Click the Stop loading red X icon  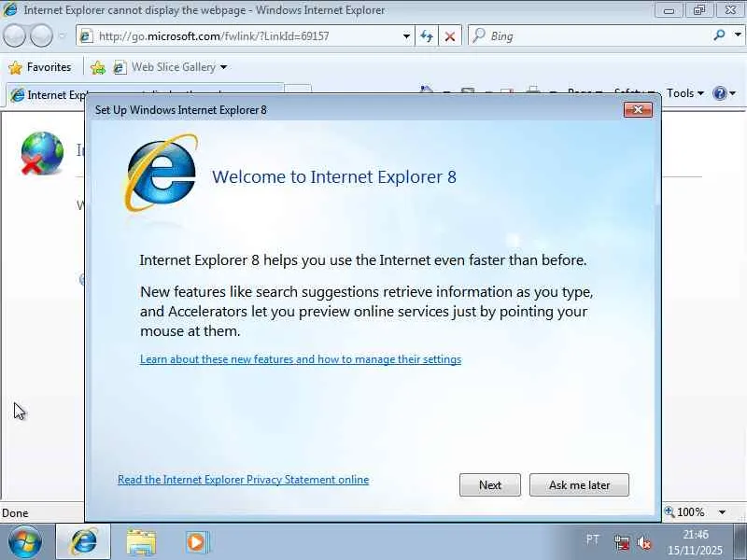449,36
